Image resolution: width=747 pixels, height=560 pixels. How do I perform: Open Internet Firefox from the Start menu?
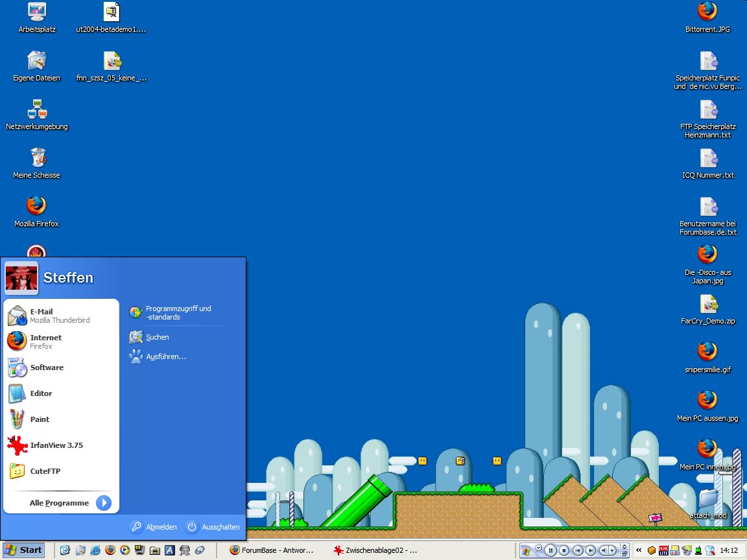click(61, 341)
